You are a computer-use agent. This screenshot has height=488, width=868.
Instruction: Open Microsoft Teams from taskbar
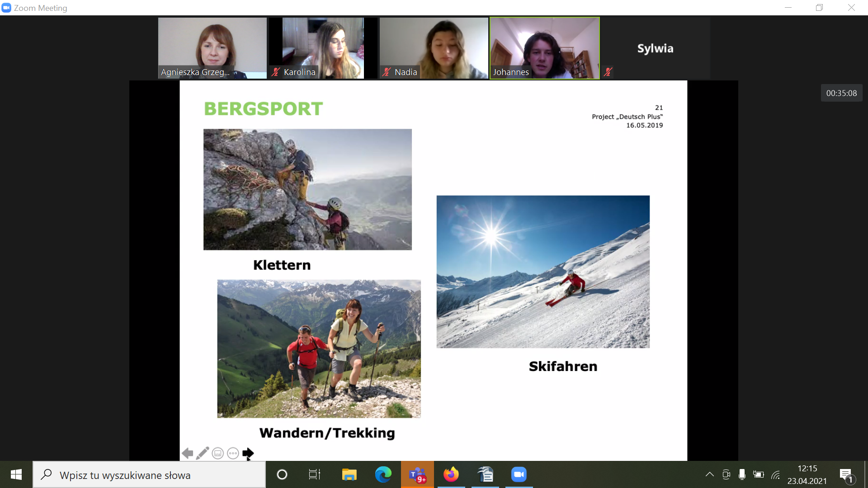pyautogui.click(x=417, y=474)
